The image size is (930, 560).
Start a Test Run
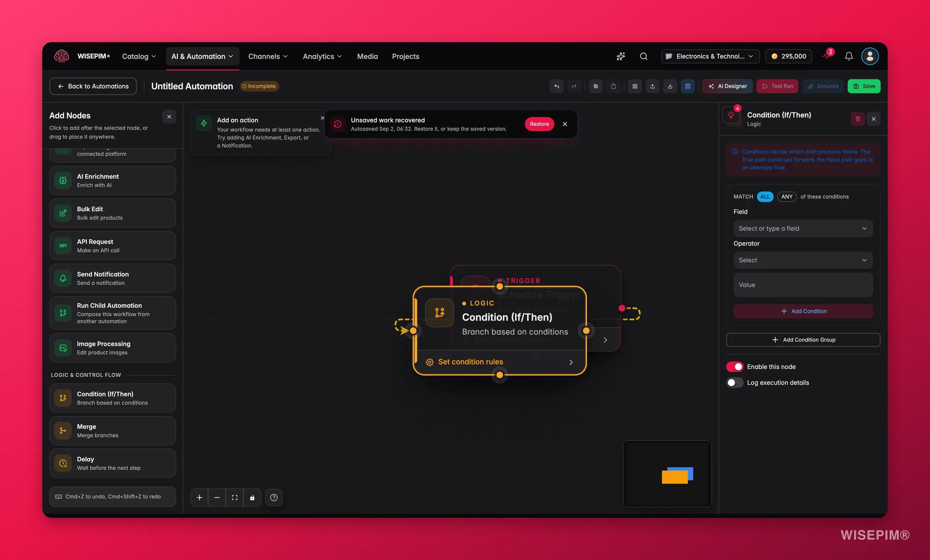click(777, 86)
